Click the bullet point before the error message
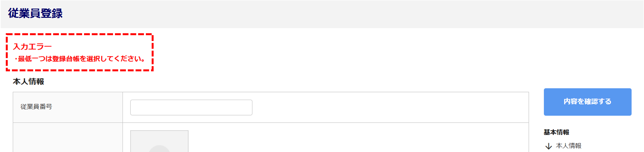The image size is (644, 152). pyautogui.click(x=16, y=59)
